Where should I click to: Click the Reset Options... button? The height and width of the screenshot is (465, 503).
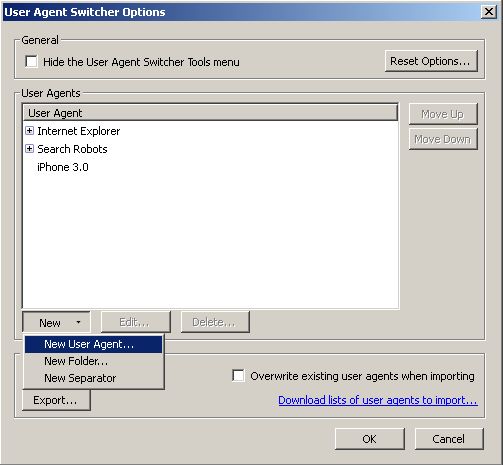coord(431,61)
